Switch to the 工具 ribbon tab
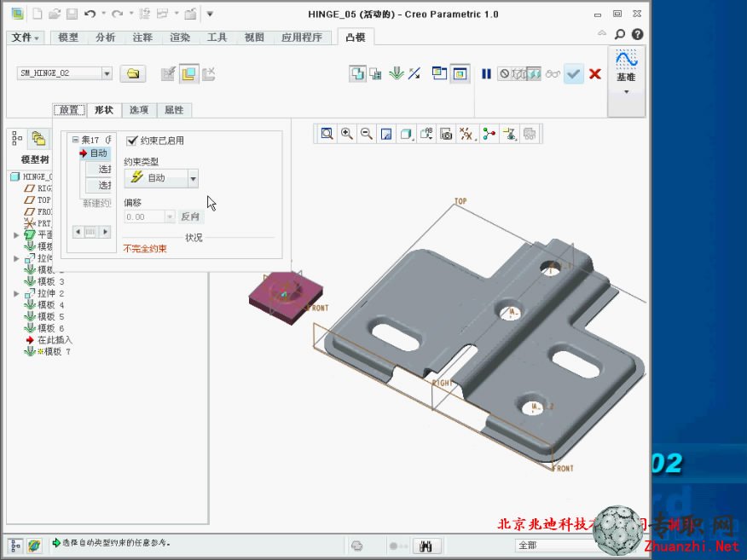The height and width of the screenshot is (560, 747). click(x=217, y=38)
